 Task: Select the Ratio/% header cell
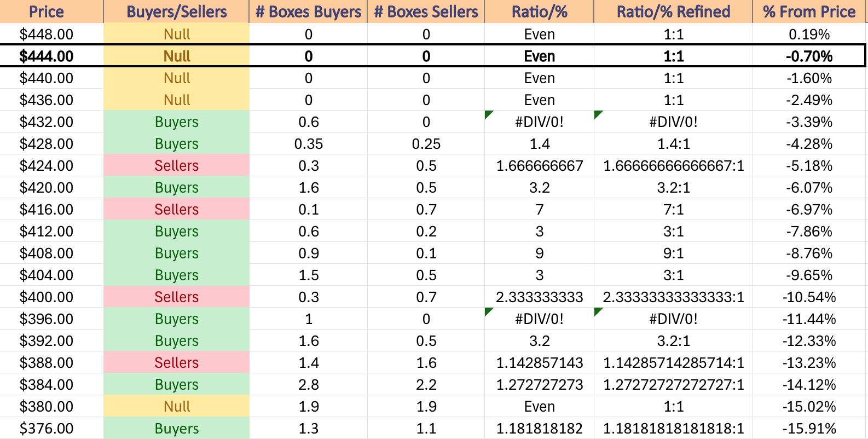pyautogui.click(x=539, y=11)
